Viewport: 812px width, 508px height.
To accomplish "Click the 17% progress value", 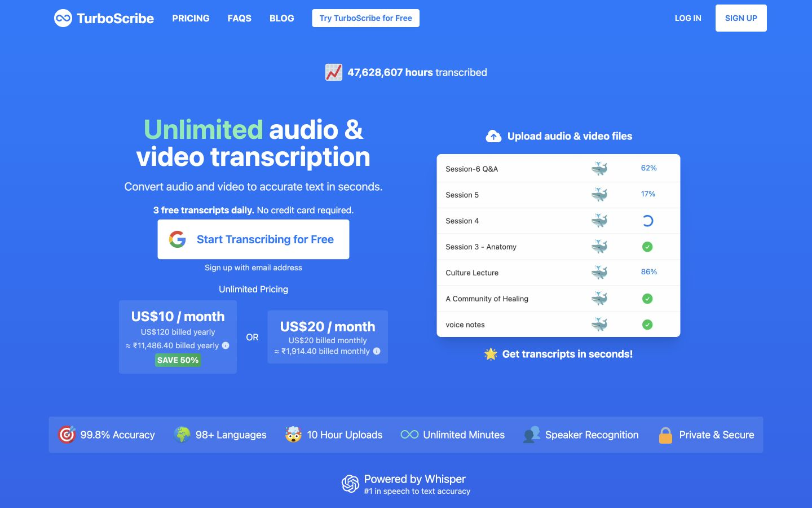I will pos(648,194).
